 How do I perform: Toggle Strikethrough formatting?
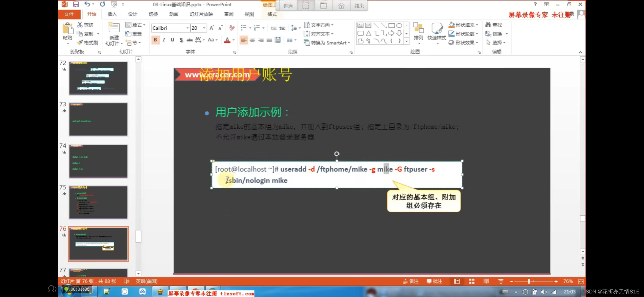click(190, 40)
